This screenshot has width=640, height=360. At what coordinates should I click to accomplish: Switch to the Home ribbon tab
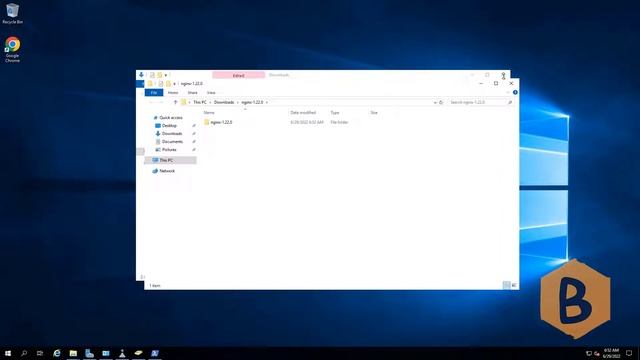pos(173,93)
